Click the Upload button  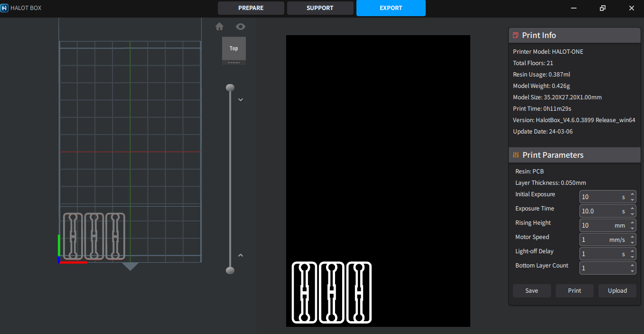coord(617,291)
